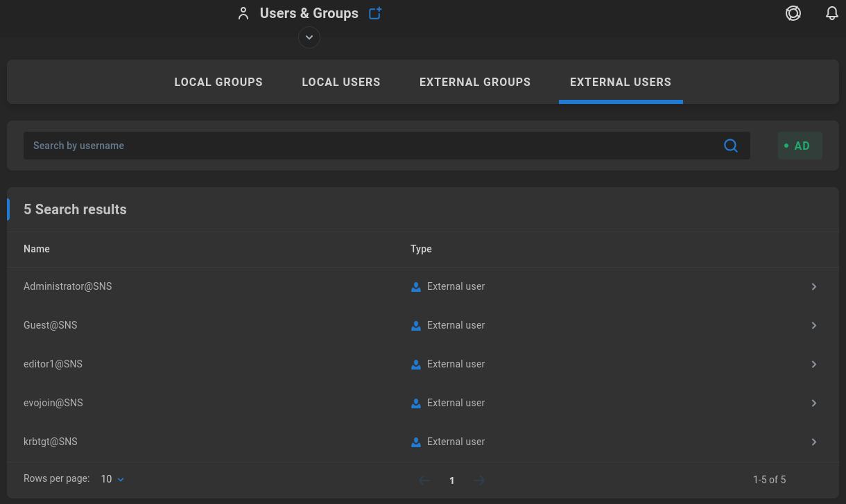Click the Users & Groups title
Viewport: 846px width, 504px height.
coord(309,13)
